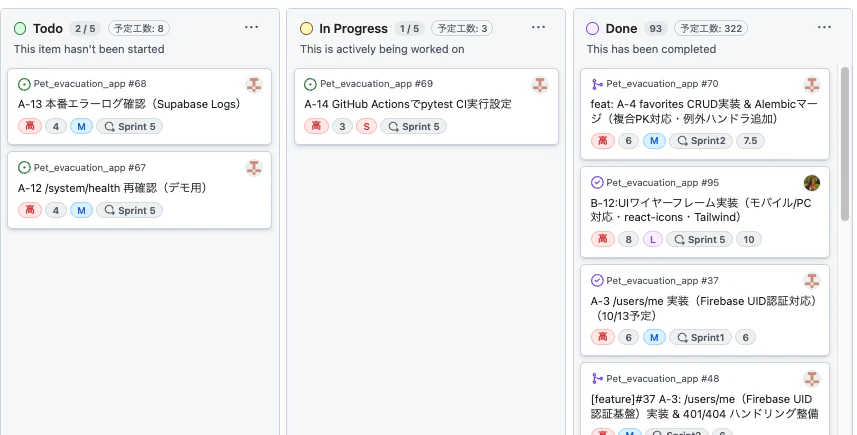Image resolution: width=857 pixels, height=435 pixels.
Task: Click Sprint2 label on card #70
Action: point(701,141)
